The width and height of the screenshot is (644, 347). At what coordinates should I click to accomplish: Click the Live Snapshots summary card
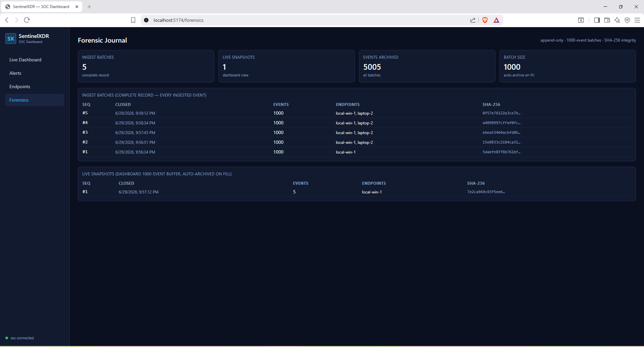286,66
